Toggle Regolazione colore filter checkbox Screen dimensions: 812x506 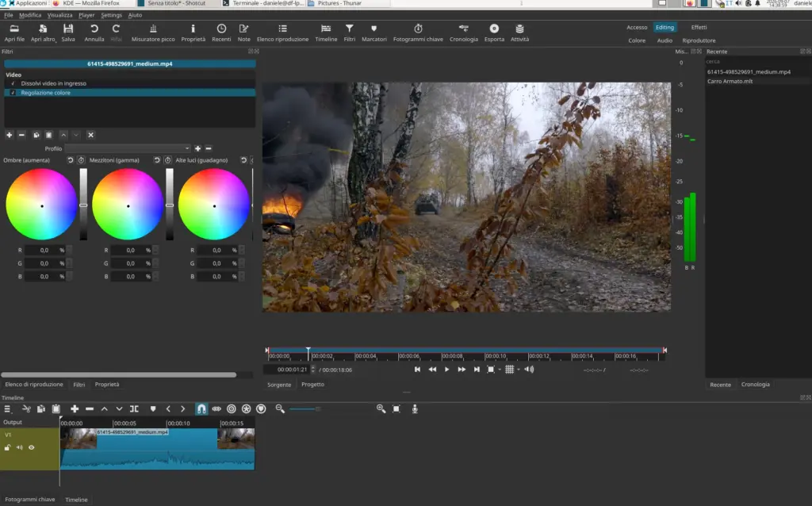tap(13, 93)
